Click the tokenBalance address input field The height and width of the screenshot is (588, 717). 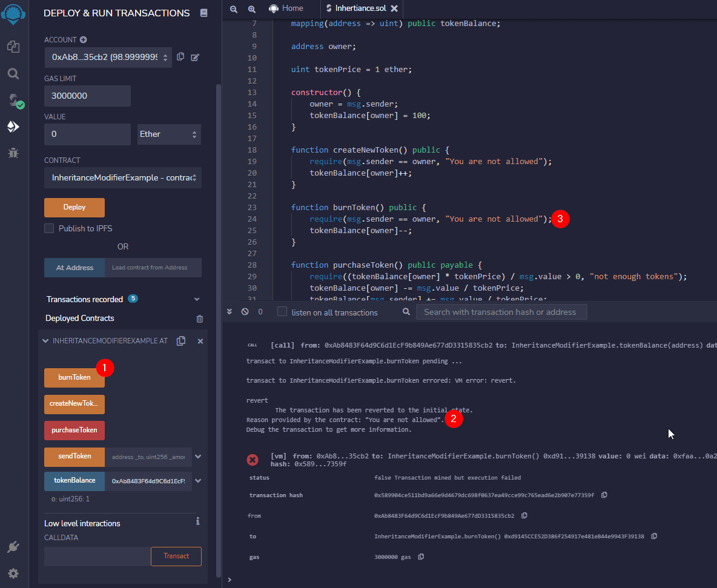pyautogui.click(x=148, y=481)
